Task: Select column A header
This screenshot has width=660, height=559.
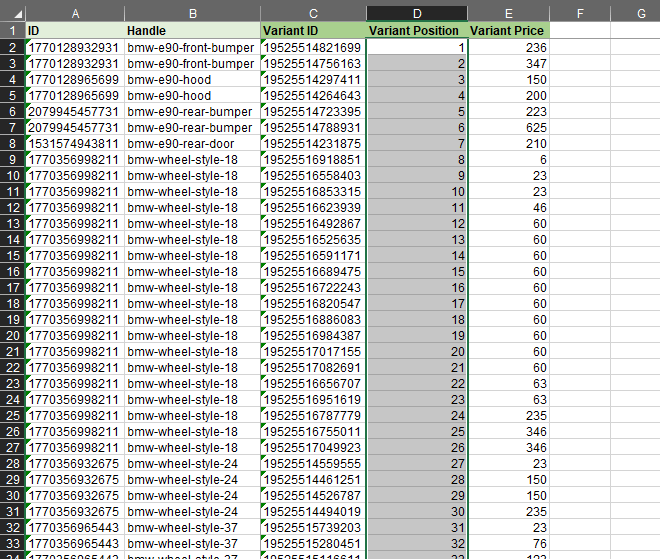Action: point(75,14)
